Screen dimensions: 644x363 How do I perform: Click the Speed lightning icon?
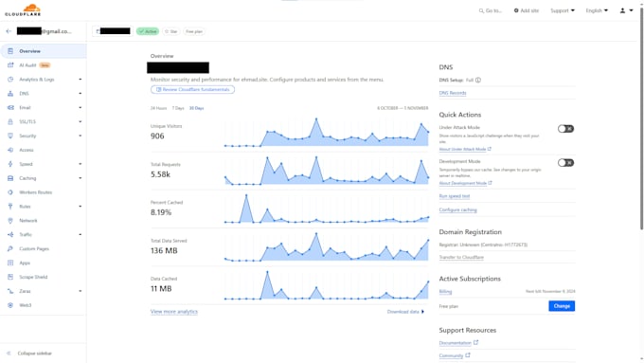[x=10, y=164]
